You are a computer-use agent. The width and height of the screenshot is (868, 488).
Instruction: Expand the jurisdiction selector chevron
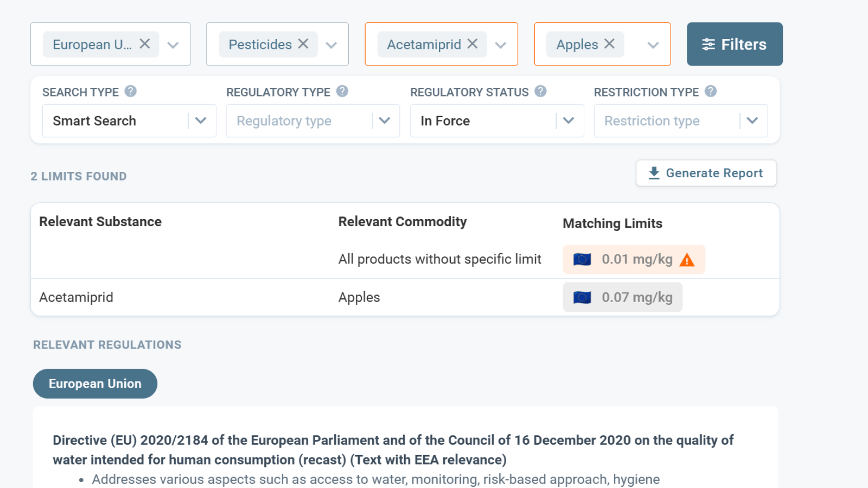[x=173, y=45]
